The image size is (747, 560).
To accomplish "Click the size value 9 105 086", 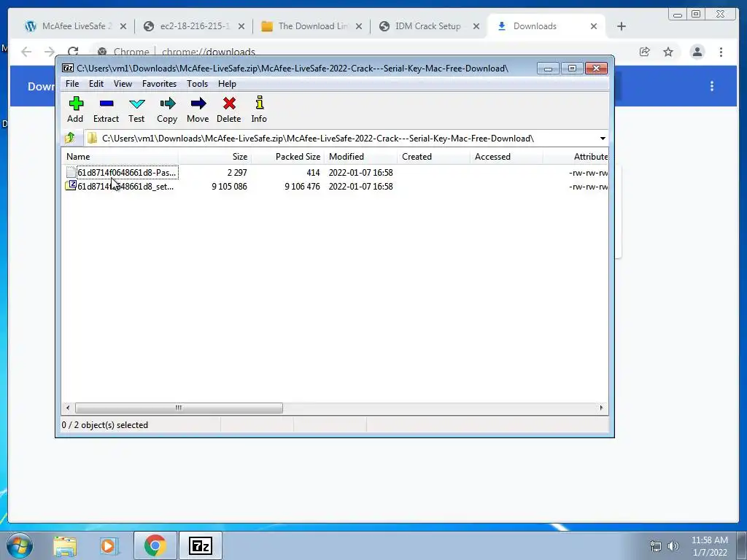I will click(229, 186).
